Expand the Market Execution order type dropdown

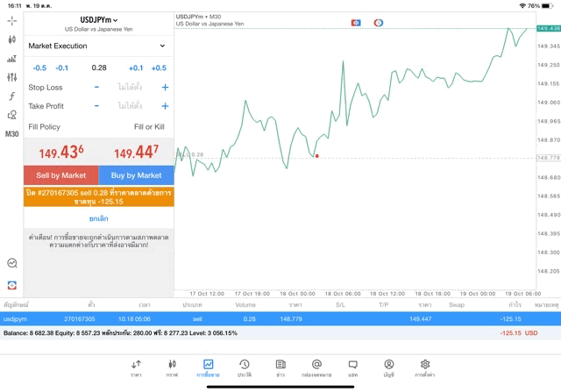tap(99, 46)
